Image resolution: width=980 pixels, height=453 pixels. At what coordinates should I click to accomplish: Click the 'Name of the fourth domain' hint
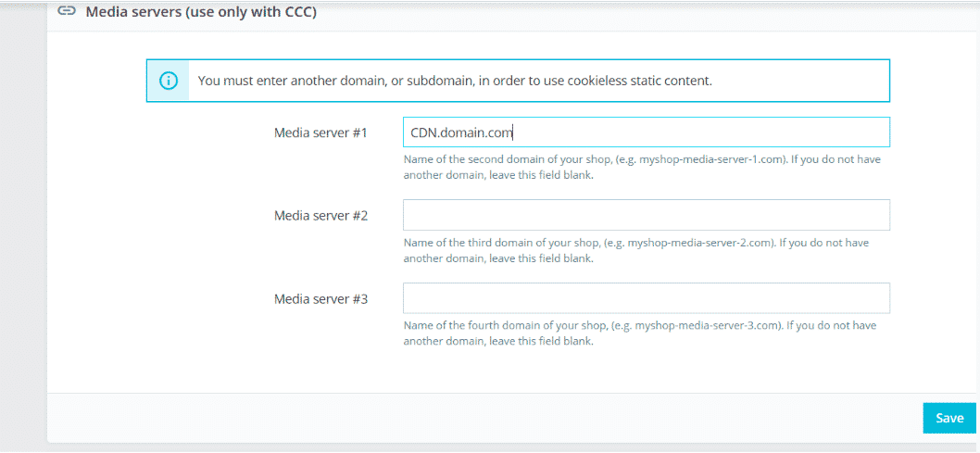pos(642,333)
